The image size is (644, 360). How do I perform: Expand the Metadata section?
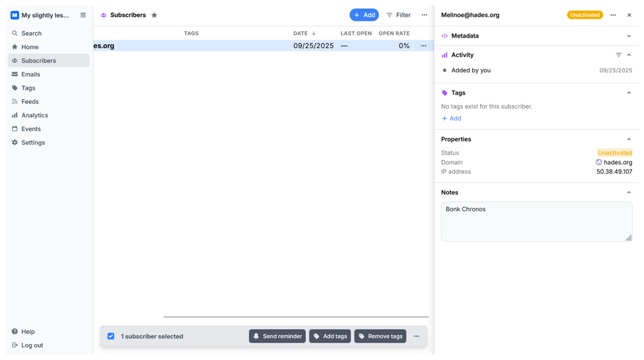pos(629,36)
